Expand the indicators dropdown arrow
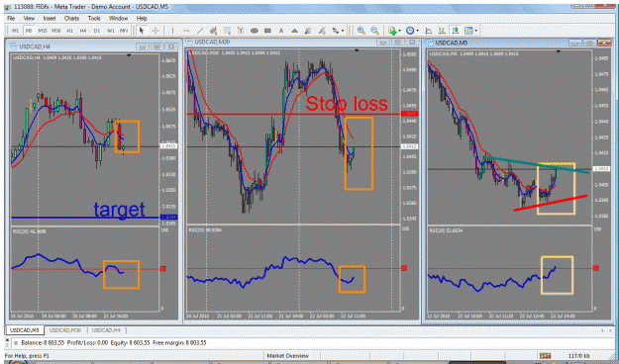 tap(400, 31)
